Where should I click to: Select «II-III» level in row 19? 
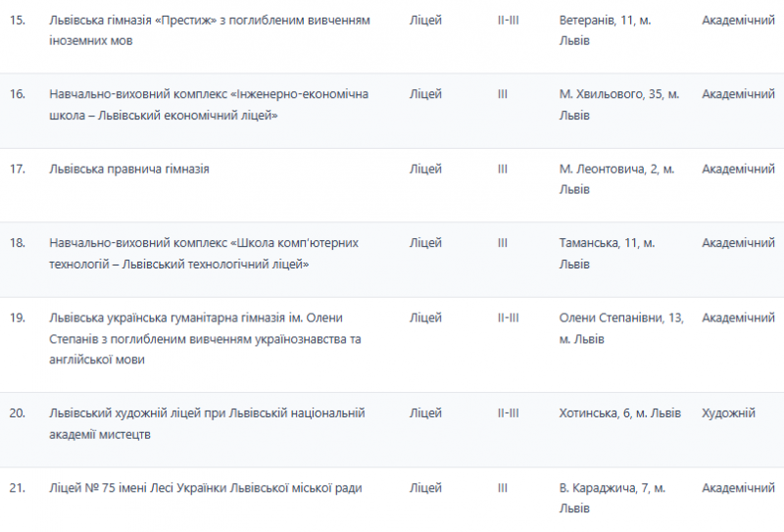tap(508, 317)
